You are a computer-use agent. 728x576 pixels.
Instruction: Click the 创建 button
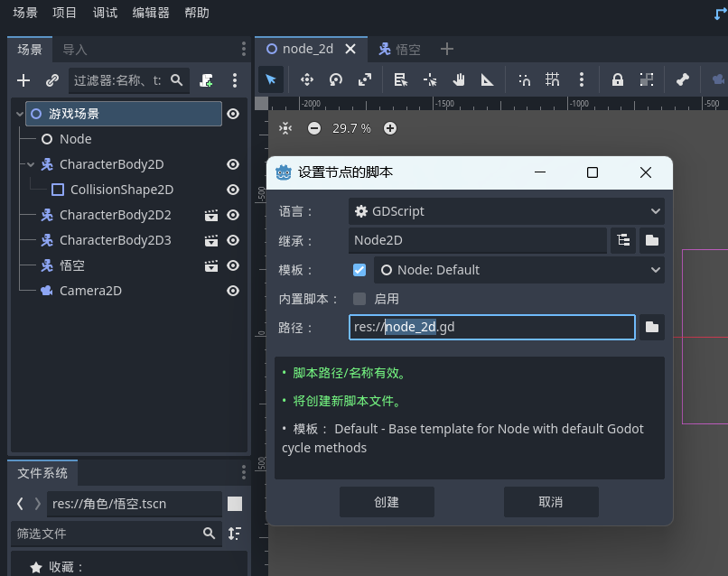tap(387, 502)
